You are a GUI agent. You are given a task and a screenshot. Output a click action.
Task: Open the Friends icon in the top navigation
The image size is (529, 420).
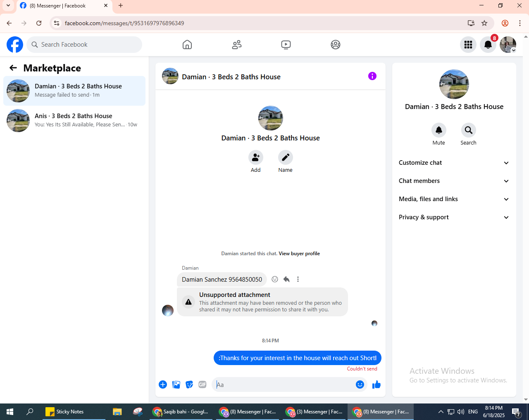237,45
